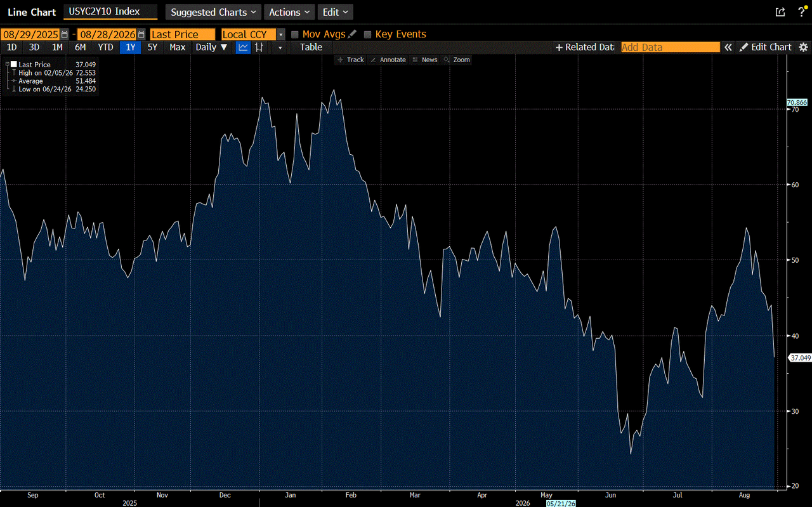The width and height of the screenshot is (812, 507).
Task: Select the Max time range tab
Action: click(x=178, y=47)
